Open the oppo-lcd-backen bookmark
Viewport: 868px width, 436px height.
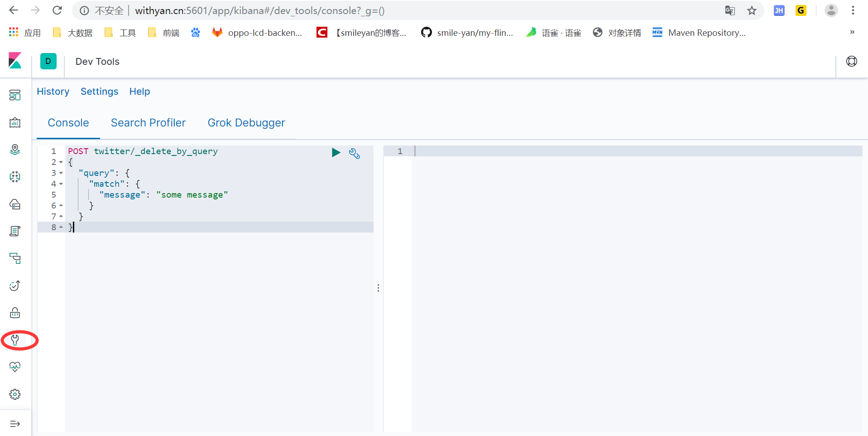coord(257,33)
